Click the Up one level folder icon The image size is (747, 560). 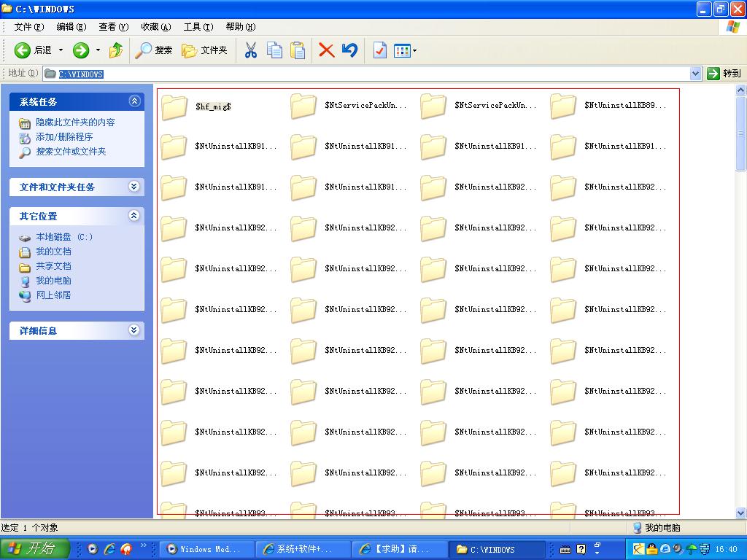116,50
